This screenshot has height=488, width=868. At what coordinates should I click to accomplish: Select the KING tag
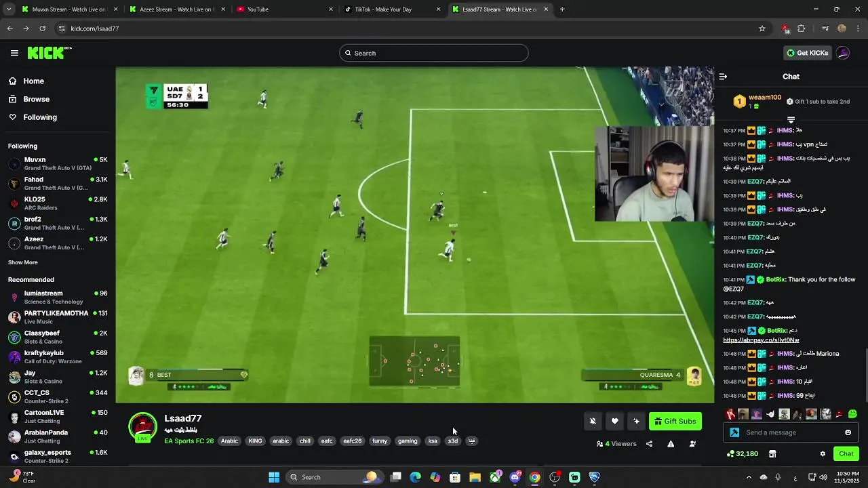point(255,441)
